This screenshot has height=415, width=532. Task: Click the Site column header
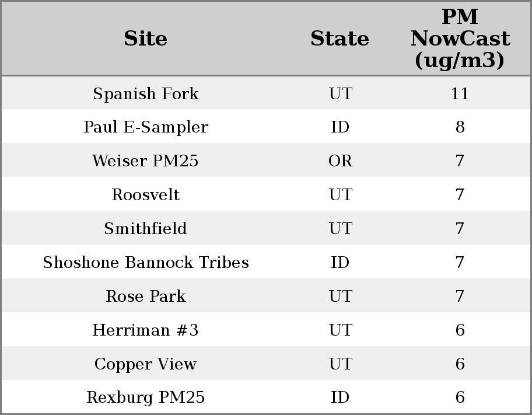145,39
